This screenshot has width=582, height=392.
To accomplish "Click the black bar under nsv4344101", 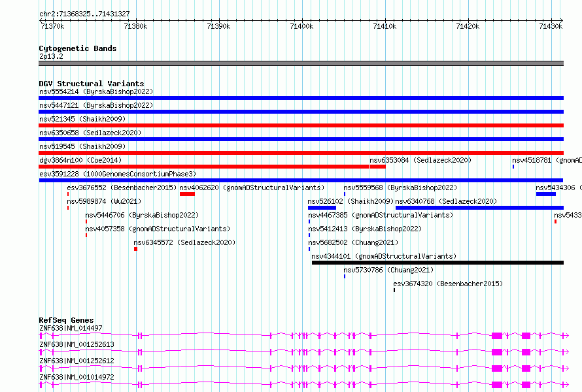I will [x=437, y=263].
